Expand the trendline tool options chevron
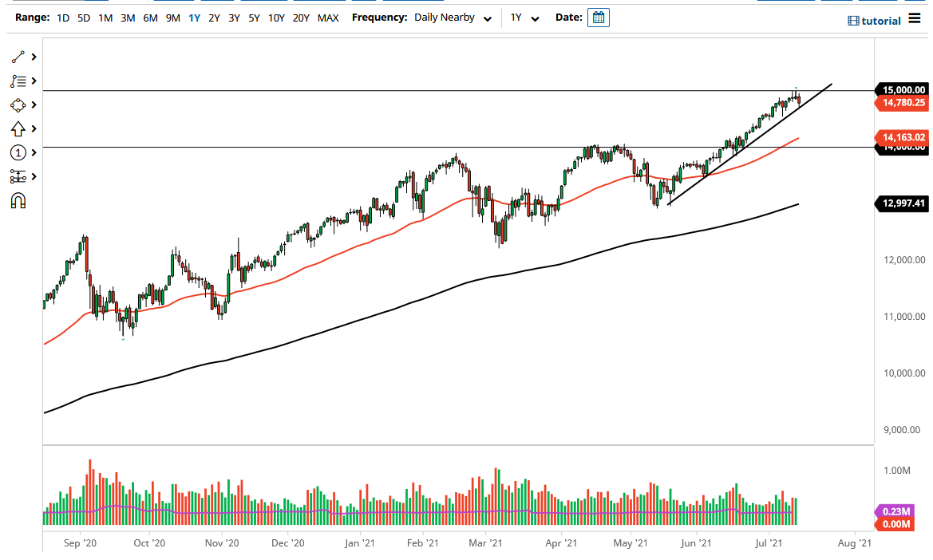Screen dimensions: 933x560 point(33,57)
